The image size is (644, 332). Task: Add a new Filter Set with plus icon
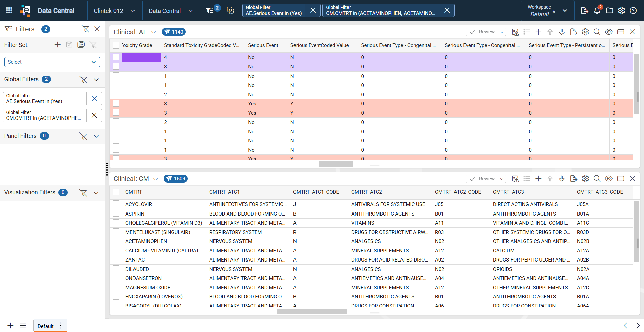pos(58,44)
